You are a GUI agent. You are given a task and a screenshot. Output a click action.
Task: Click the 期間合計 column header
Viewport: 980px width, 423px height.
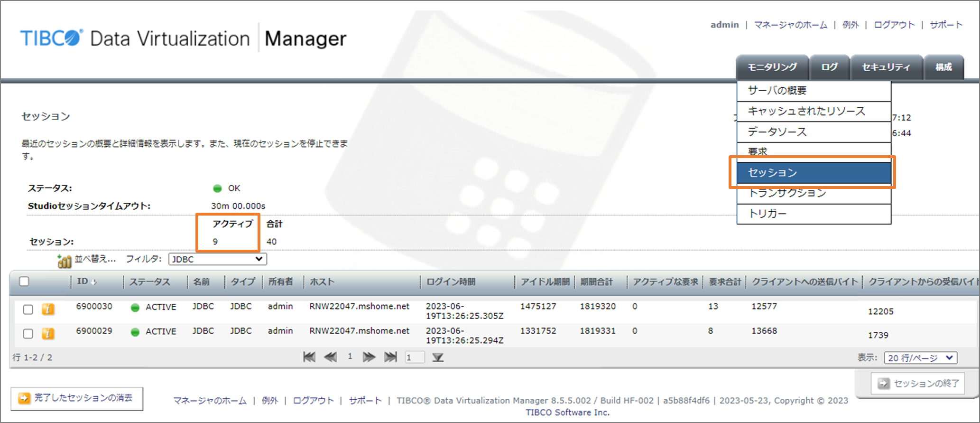(597, 282)
